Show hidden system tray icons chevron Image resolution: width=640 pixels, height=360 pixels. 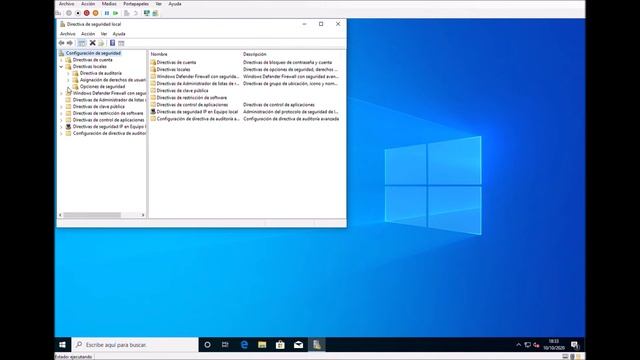click(x=518, y=345)
